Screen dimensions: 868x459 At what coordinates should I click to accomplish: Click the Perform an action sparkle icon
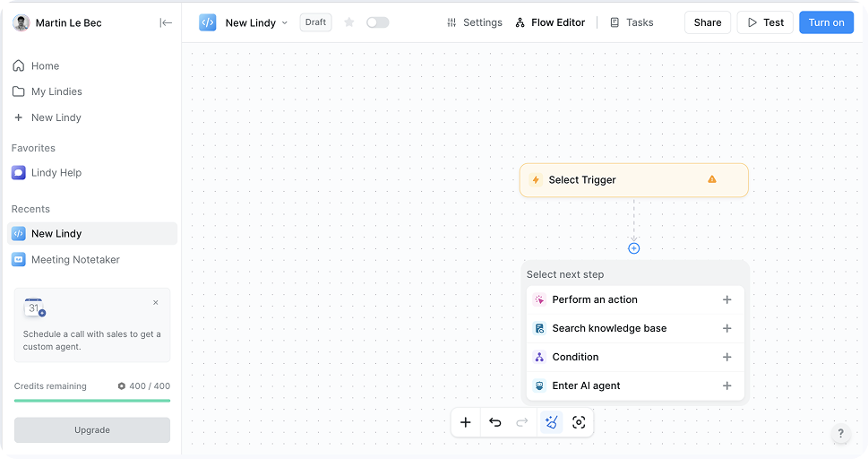tap(539, 300)
